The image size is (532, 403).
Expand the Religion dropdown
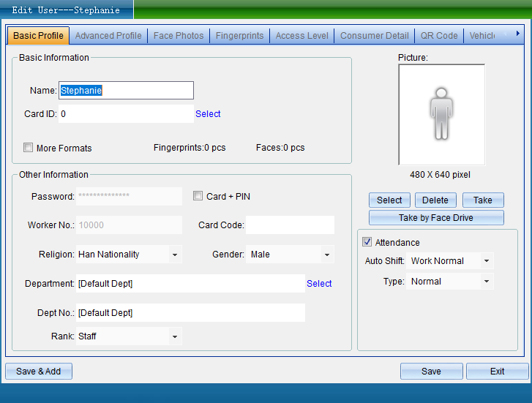175,255
